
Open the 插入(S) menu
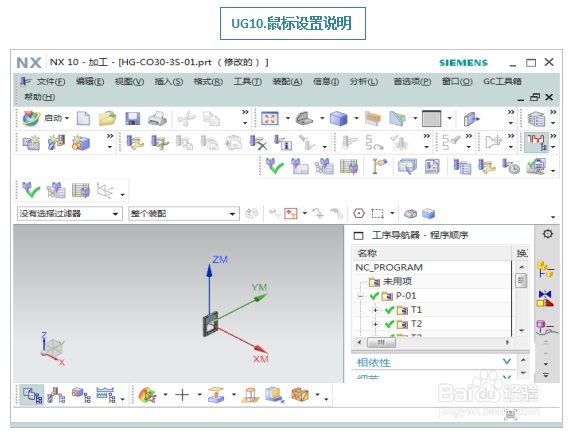pyautogui.click(x=169, y=82)
